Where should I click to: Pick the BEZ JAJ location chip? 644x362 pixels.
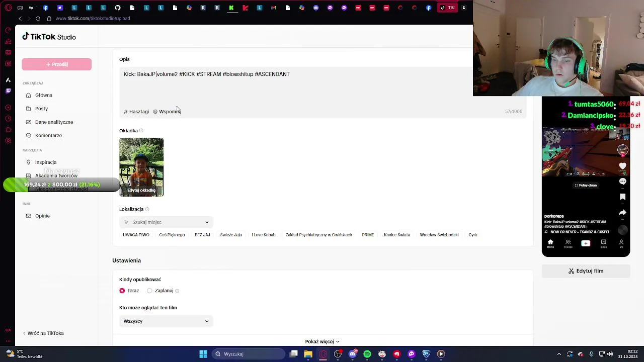pos(202,235)
